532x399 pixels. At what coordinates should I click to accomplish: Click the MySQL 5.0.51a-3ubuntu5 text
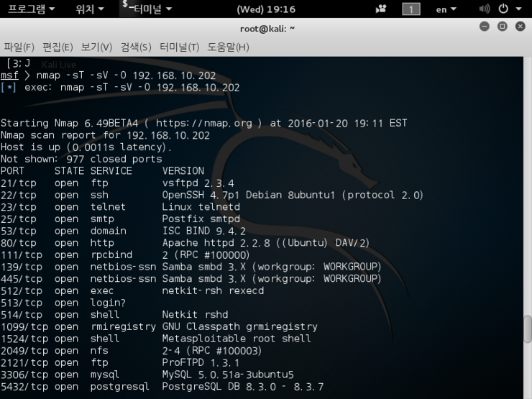coord(228,375)
